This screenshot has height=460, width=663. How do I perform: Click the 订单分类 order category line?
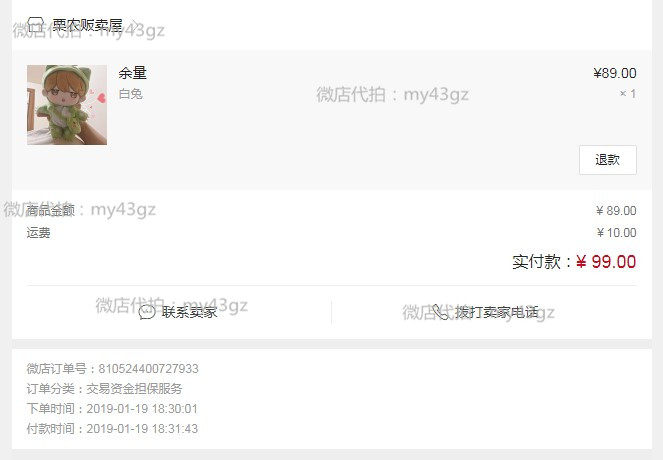tap(104, 389)
